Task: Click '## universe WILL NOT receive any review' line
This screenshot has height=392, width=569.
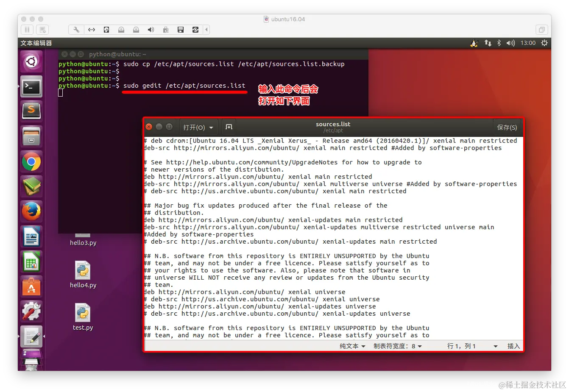Action: [287, 278]
